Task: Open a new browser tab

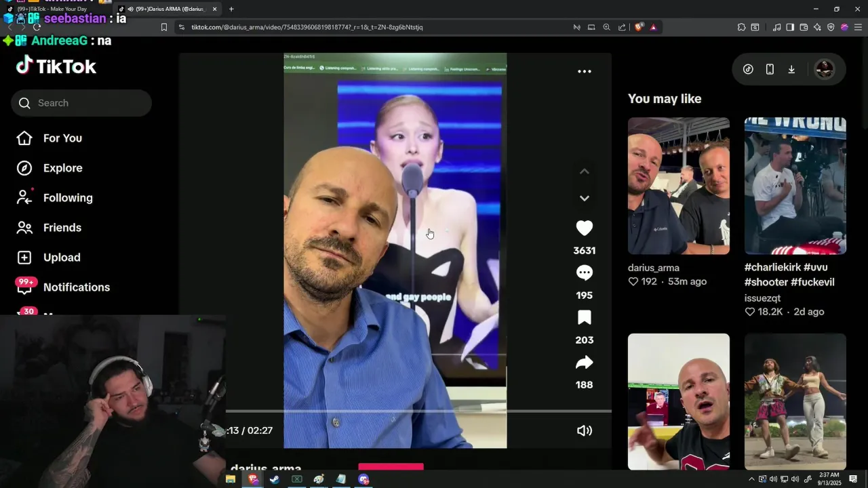Action: (x=231, y=9)
